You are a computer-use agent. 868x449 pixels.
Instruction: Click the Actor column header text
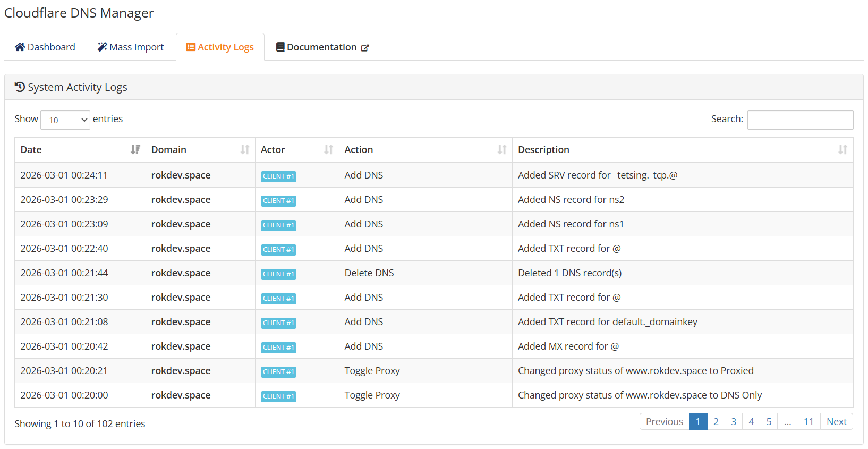pos(273,149)
